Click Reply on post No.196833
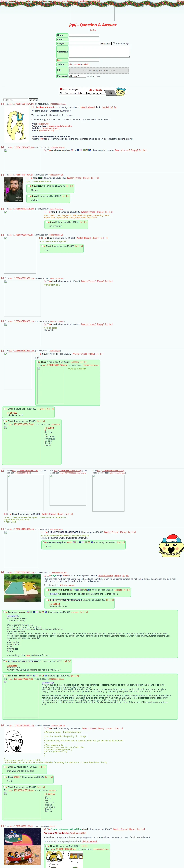 (x=135, y=150)
